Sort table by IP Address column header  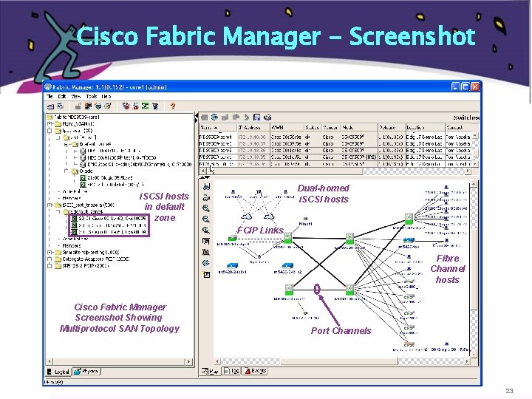253,128
